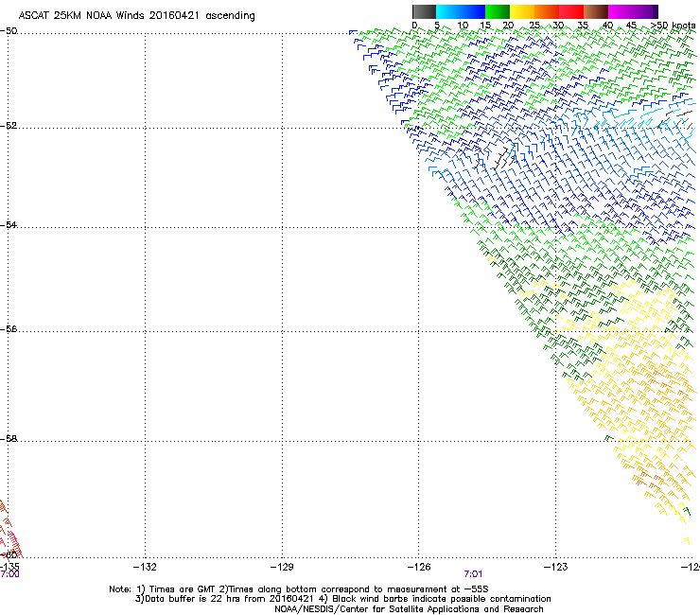
Task: Click the "NOAA/NESDIS/Center for Satellite Applications and Research" credit line
Action: coord(409,609)
